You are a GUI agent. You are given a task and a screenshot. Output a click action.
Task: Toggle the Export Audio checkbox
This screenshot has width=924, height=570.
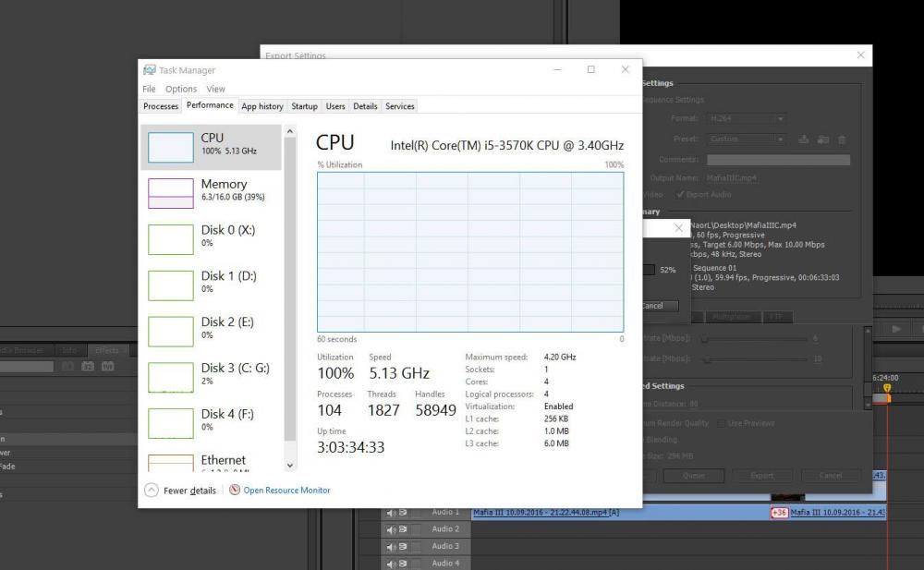click(x=680, y=195)
